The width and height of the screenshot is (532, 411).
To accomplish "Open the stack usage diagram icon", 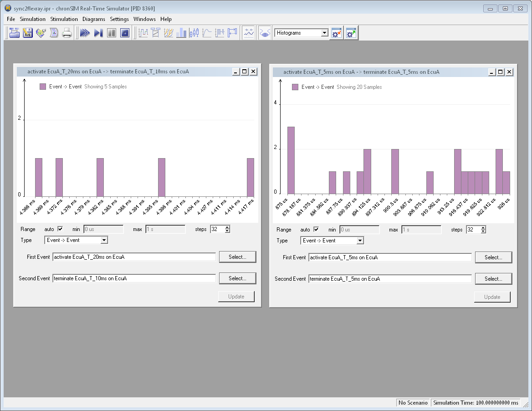I will (x=220, y=33).
